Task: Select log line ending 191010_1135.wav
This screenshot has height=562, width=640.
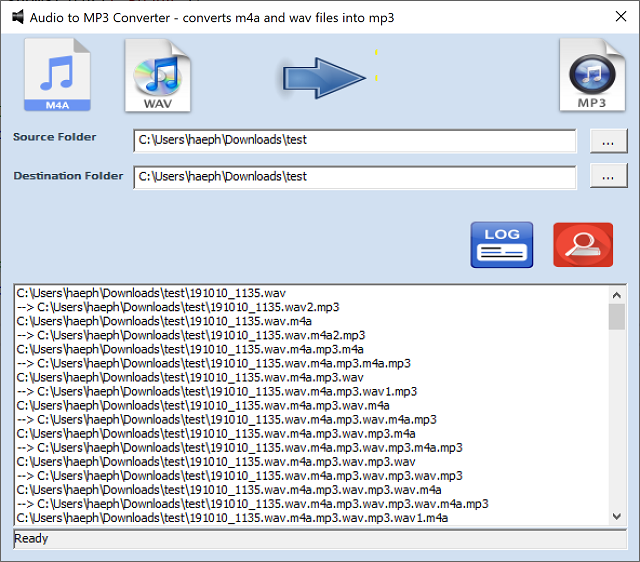Action: coord(151,293)
